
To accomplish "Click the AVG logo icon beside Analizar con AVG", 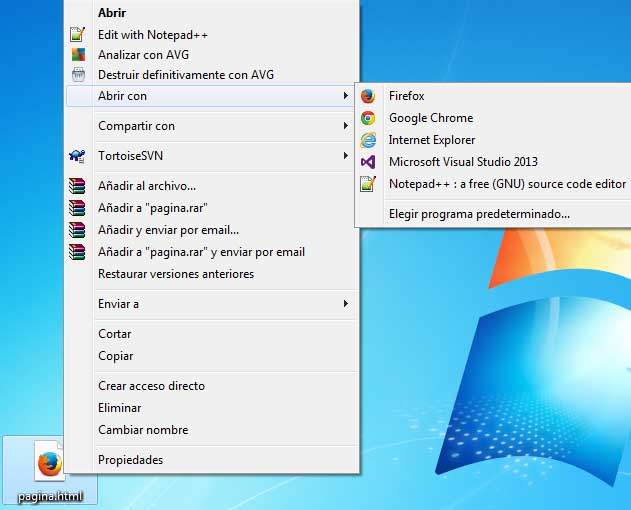I will point(78,55).
